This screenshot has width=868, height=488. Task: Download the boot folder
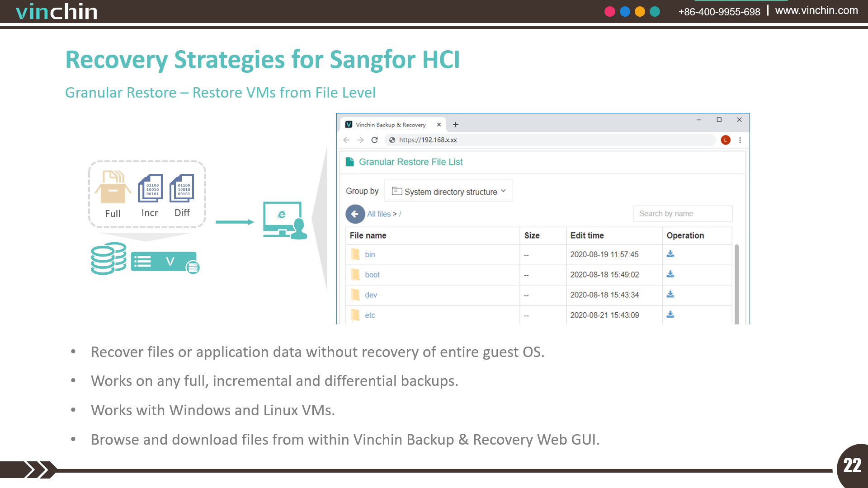coord(670,274)
